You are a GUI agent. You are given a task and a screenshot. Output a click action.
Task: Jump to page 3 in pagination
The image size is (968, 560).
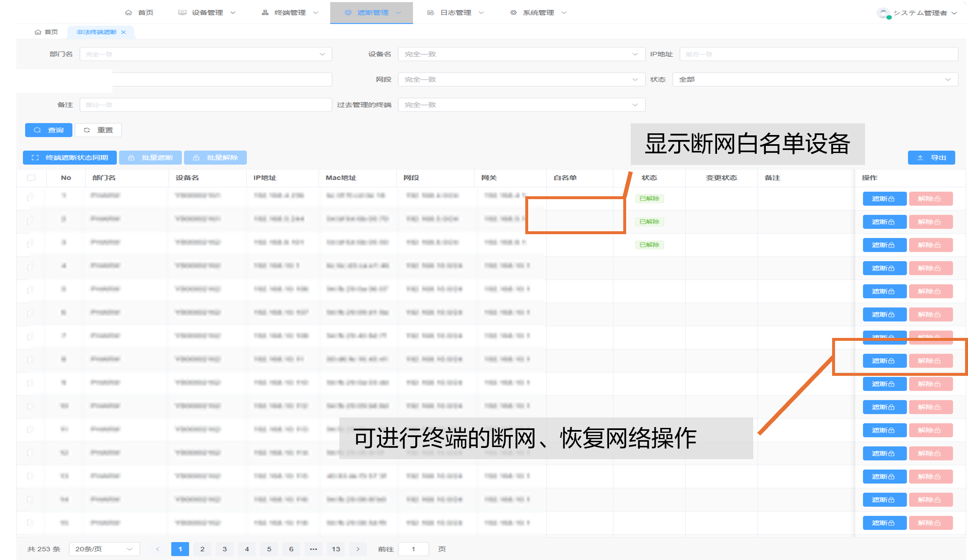224,549
